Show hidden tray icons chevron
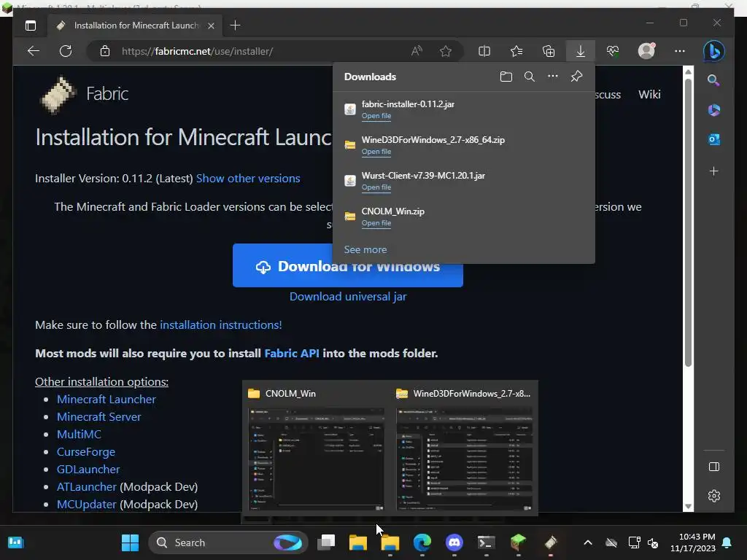Viewport: 747px width, 560px height. [588, 542]
